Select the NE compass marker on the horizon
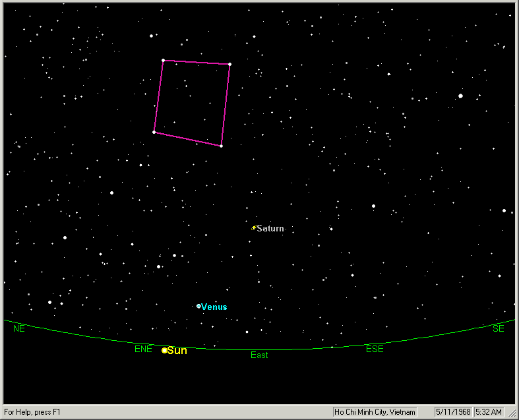This screenshot has height=420, width=519. click(18, 328)
